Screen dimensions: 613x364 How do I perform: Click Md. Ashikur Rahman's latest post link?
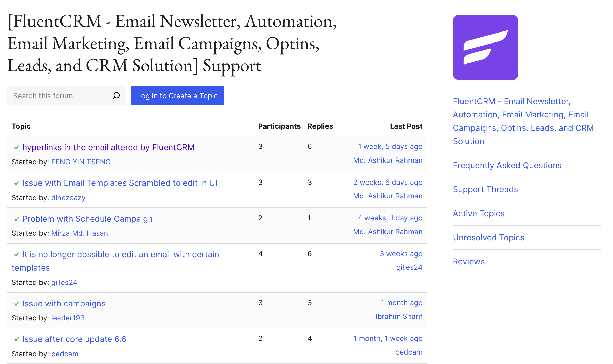[x=387, y=160]
